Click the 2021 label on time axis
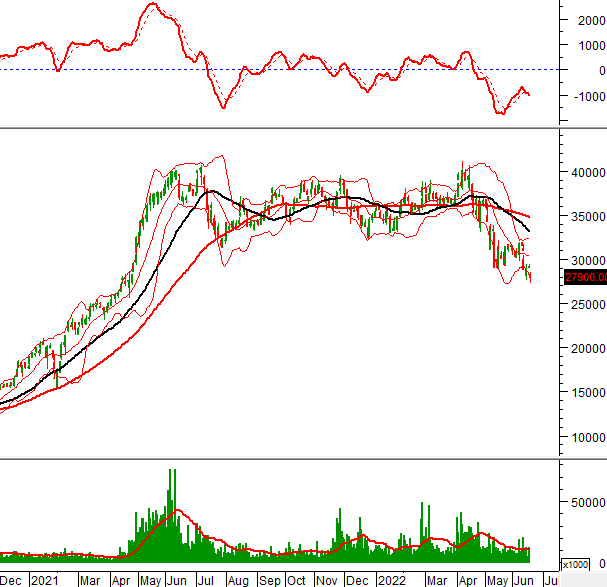The width and height of the screenshot is (607, 587). coord(44,580)
